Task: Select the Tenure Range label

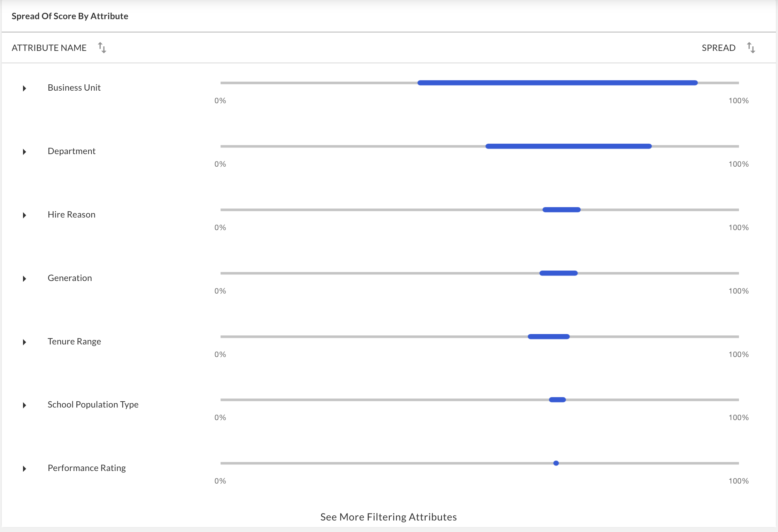Action: click(x=74, y=341)
